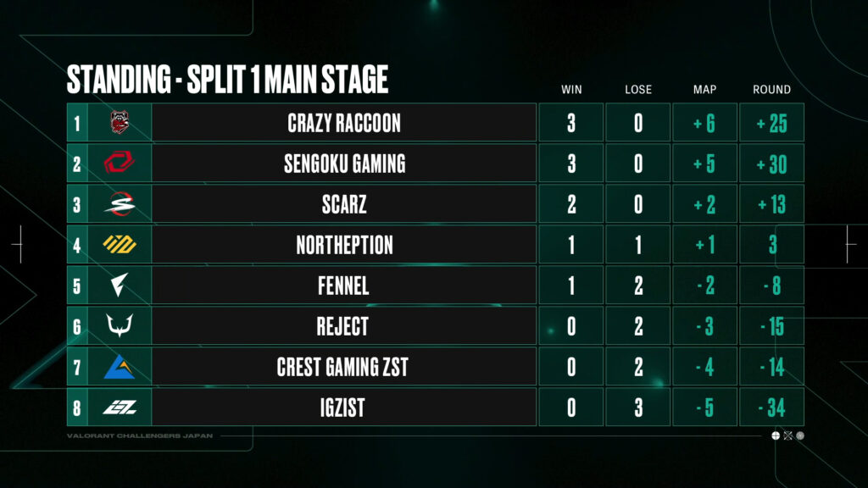Click the Crazy Raccoon team logo
This screenshot has width=868, height=488.
coord(119,122)
